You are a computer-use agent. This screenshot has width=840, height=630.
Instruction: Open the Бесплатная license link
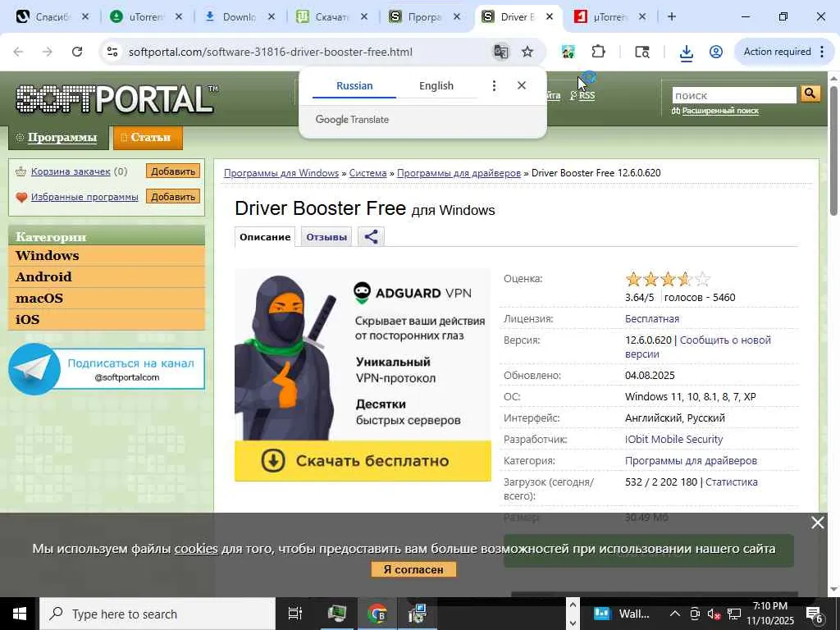point(652,319)
